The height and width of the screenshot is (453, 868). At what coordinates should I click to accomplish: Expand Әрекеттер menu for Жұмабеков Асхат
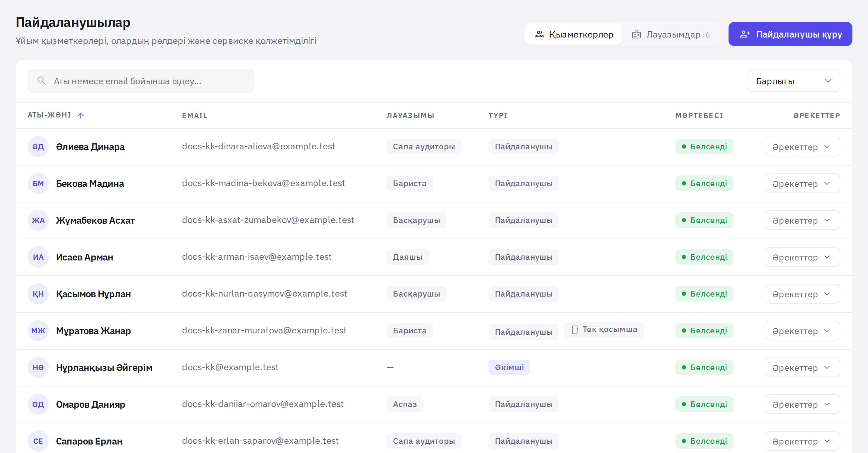[802, 220]
